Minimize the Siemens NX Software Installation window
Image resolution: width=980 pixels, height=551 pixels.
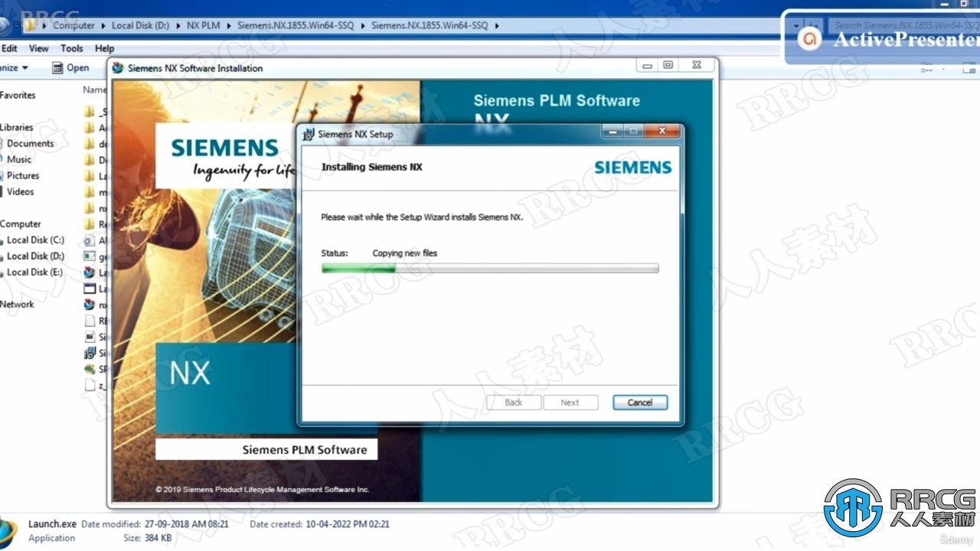648,66
